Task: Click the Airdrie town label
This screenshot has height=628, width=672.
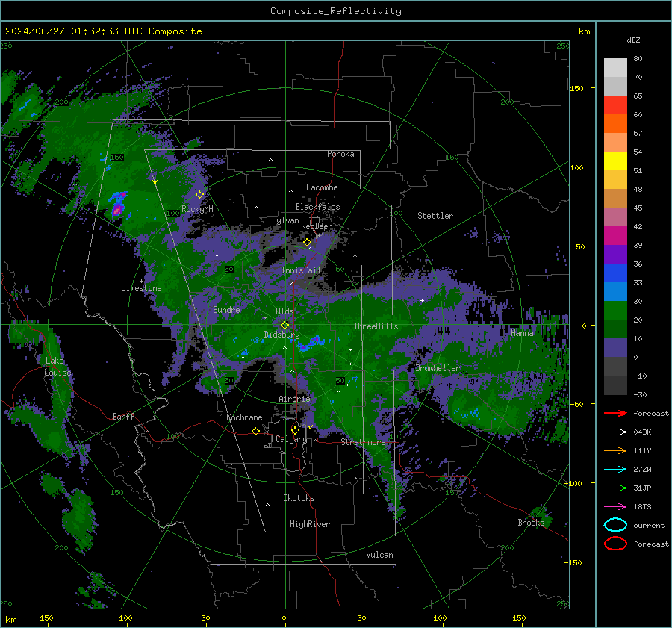Action: click(x=294, y=399)
